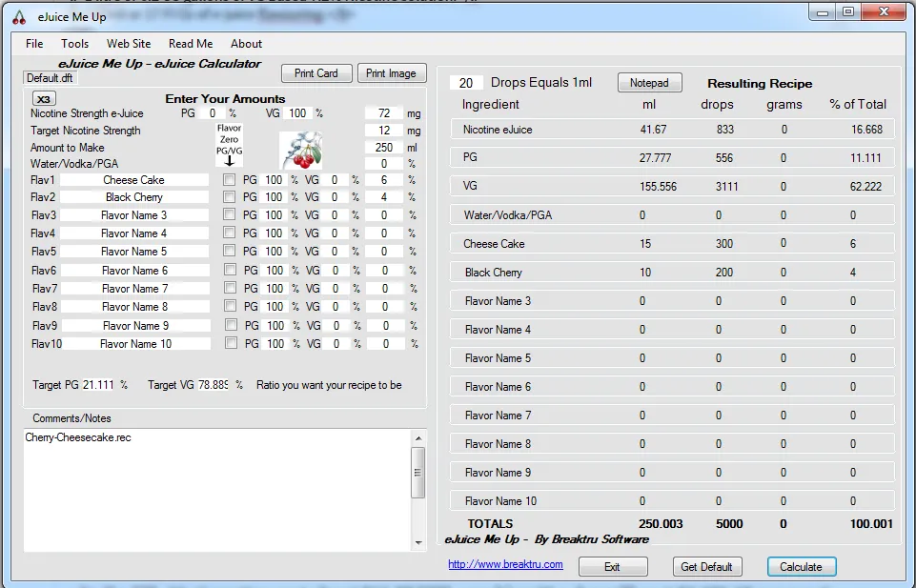916x588 pixels.
Task: Click the TOTALS ml value 250.003
Action: (661, 524)
